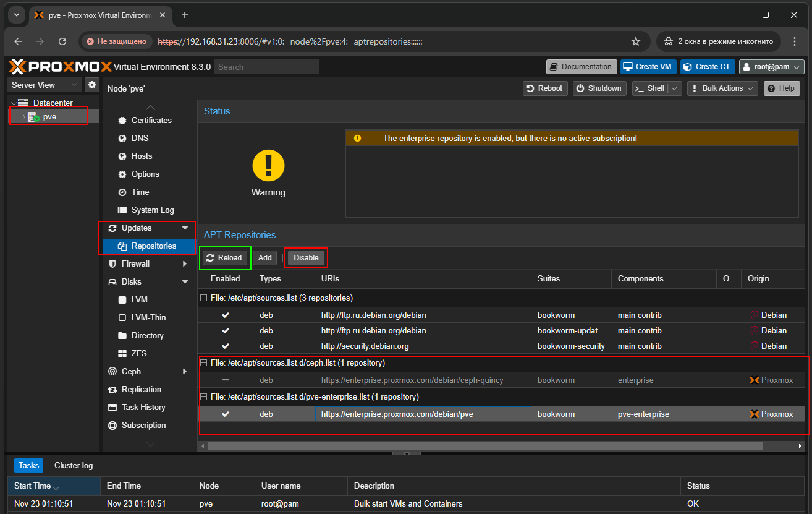
Task: Select the pve node
Action: tap(49, 116)
